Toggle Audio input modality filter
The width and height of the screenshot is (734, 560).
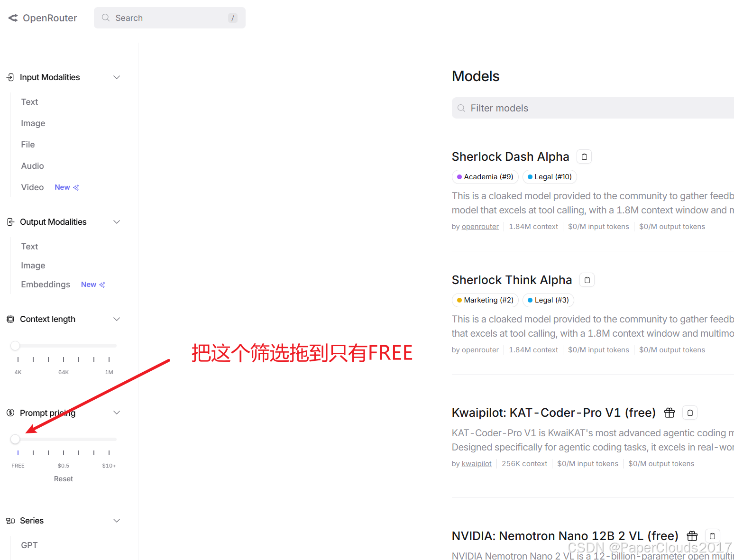(x=33, y=166)
